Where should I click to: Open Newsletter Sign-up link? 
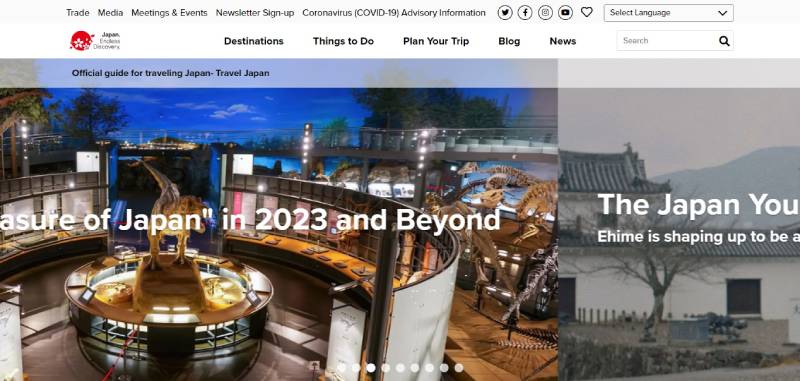(255, 13)
